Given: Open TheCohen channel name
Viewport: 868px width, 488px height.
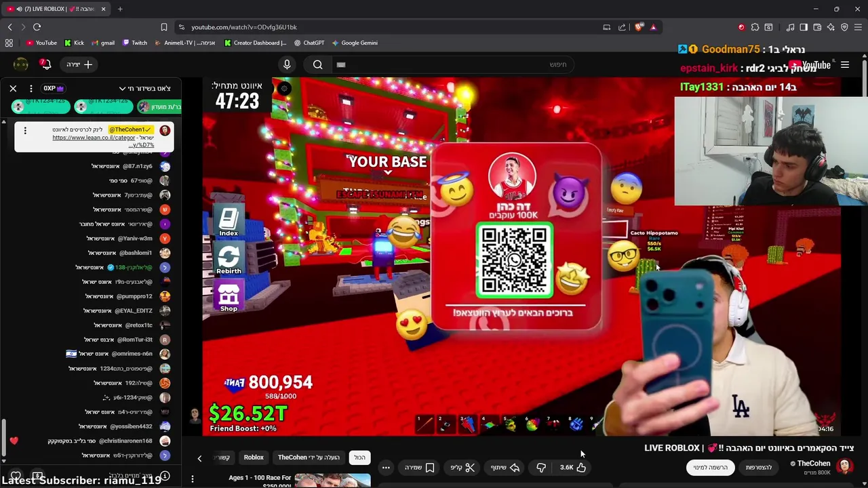Looking at the screenshot, I should click(x=814, y=464).
